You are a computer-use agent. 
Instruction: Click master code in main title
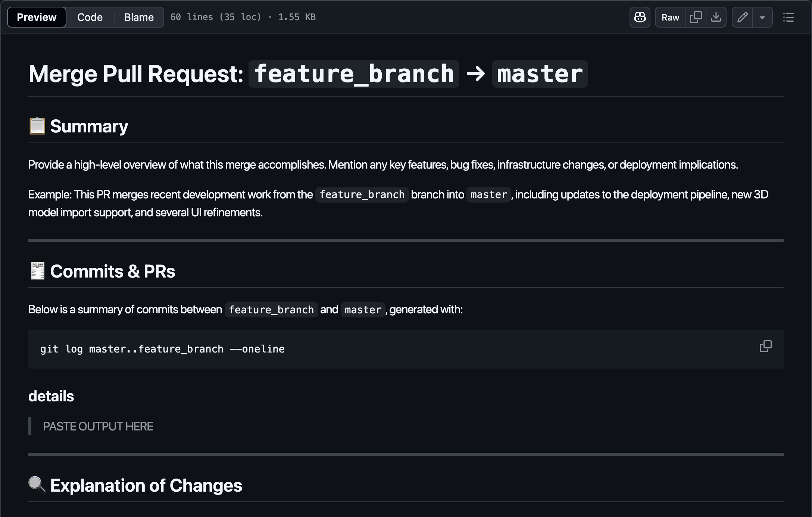540,74
